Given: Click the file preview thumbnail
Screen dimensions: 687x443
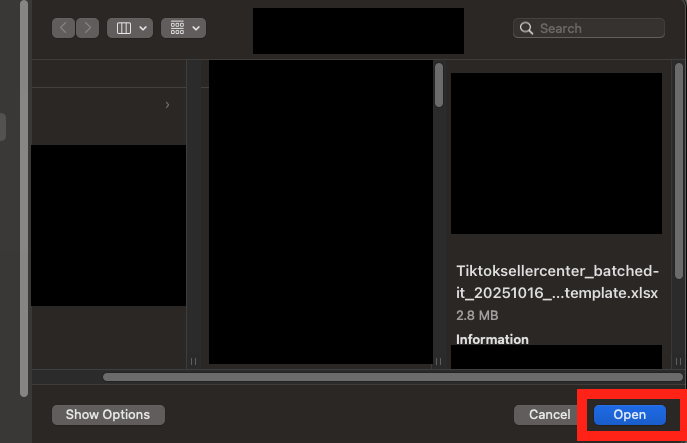Looking at the screenshot, I should tap(556, 153).
